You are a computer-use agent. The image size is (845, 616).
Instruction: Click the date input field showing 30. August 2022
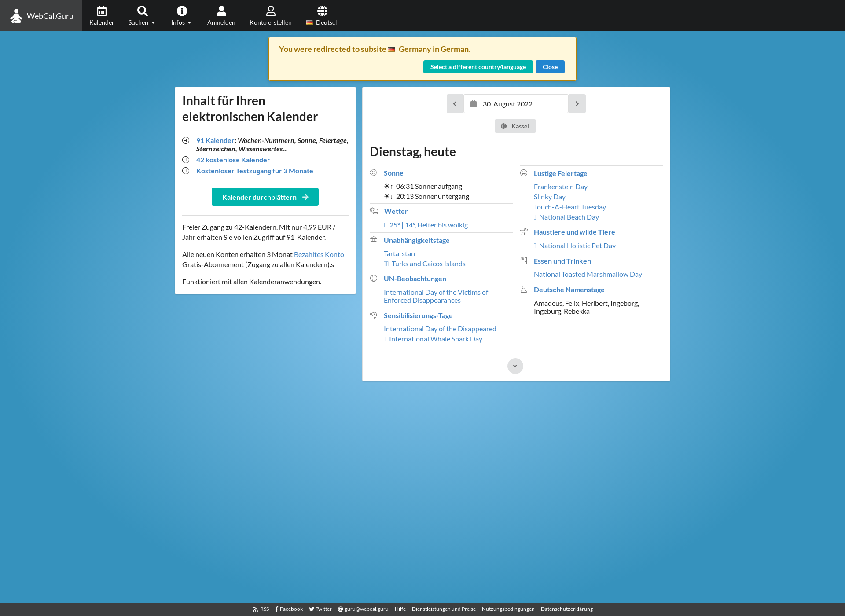click(516, 104)
